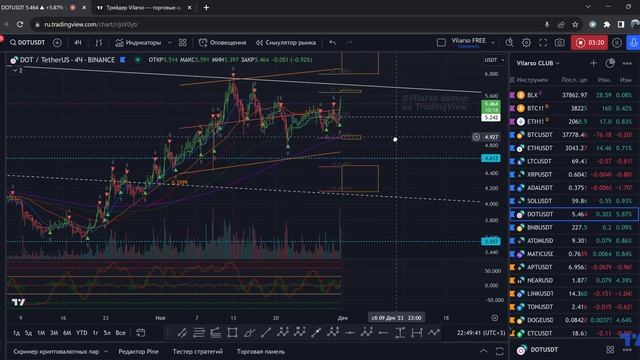Select NEARUSD in the watchlist
This screenshot has height=360, width=640.
click(573, 280)
